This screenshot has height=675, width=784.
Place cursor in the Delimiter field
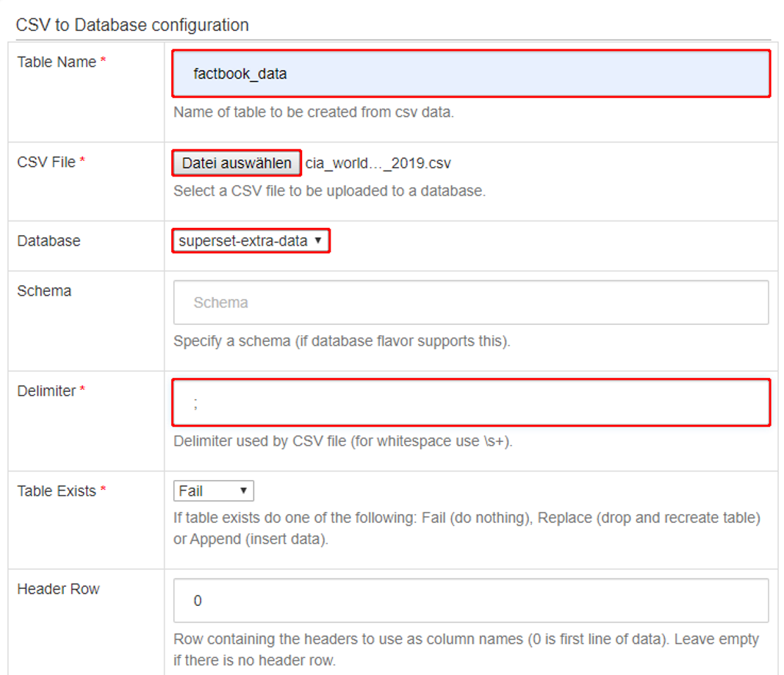(470, 402)
